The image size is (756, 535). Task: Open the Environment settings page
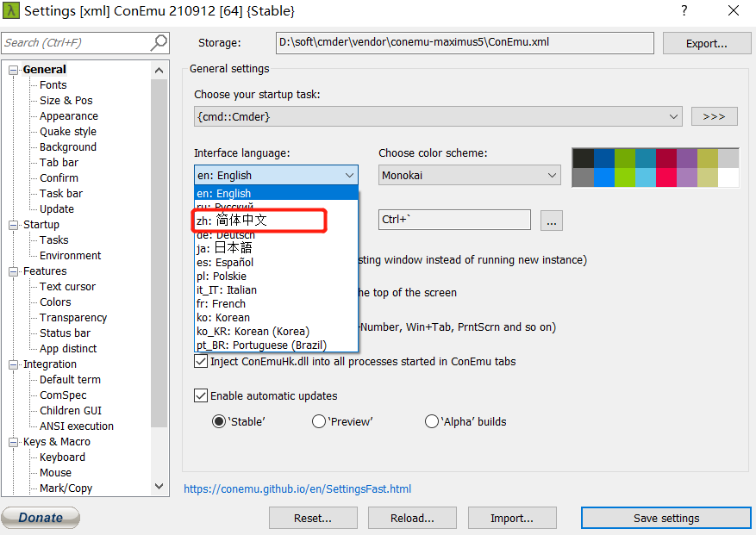(x=71, y=256)
